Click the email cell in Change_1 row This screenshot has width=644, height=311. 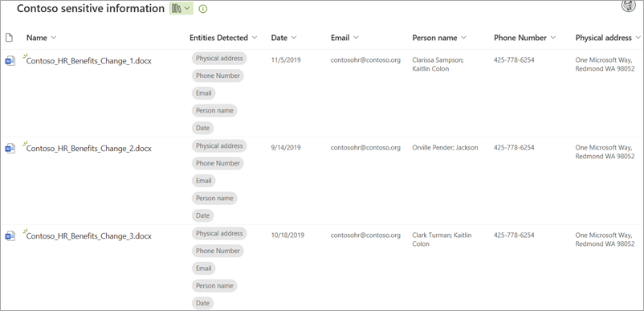point(365,60)
